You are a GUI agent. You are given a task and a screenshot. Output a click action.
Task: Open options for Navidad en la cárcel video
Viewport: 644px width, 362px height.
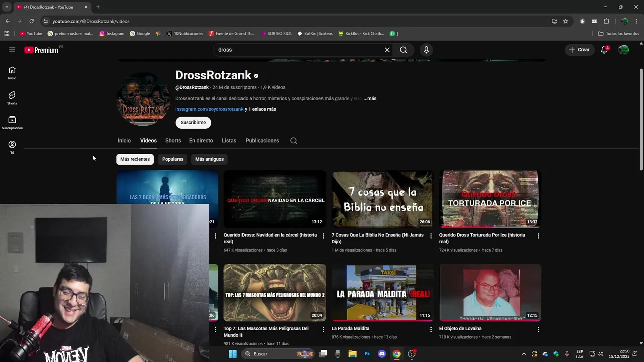(x=324, y=236)
